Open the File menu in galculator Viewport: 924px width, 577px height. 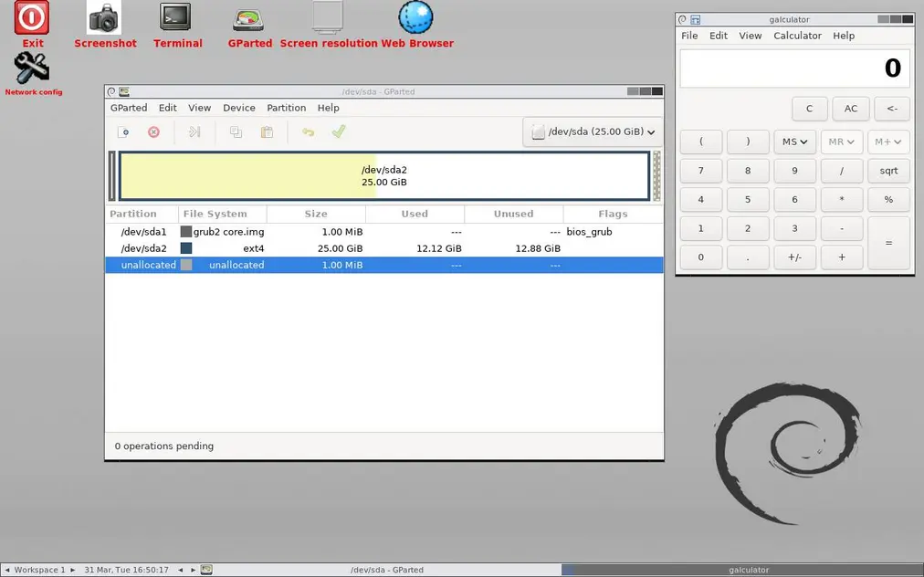pyautogui.click(x=689, y=36)
